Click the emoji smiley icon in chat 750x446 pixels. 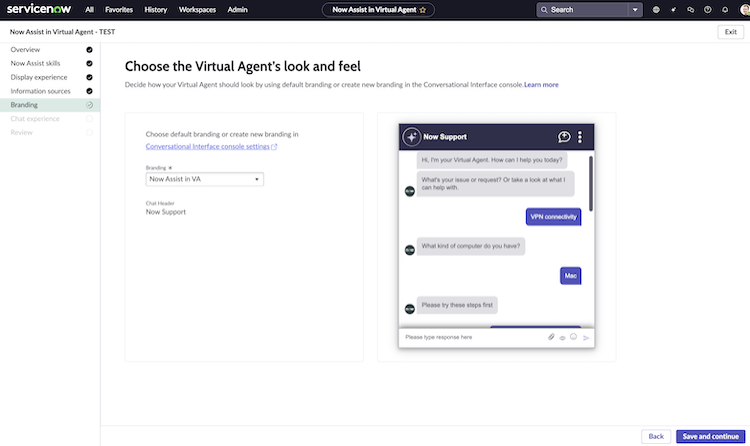(x=574, y=336)
